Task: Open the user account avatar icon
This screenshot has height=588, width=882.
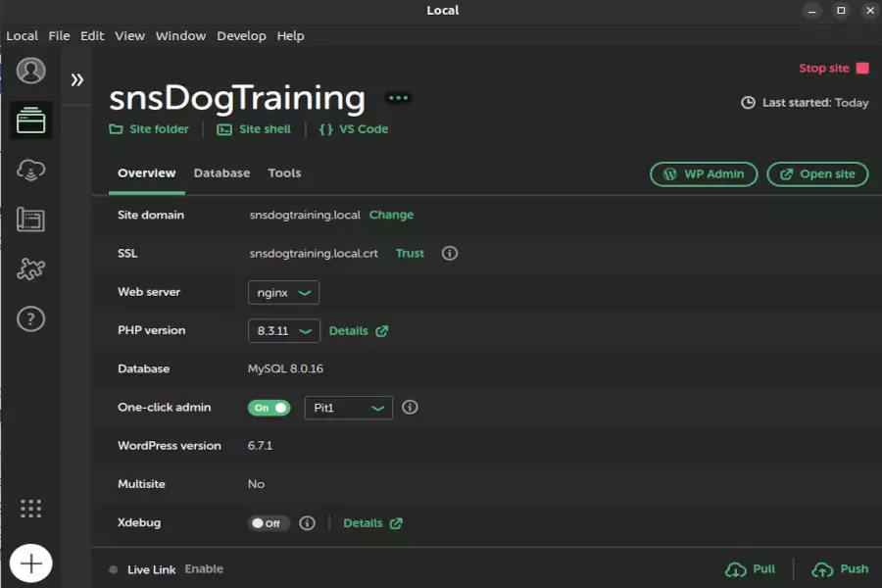Action: 30,71
